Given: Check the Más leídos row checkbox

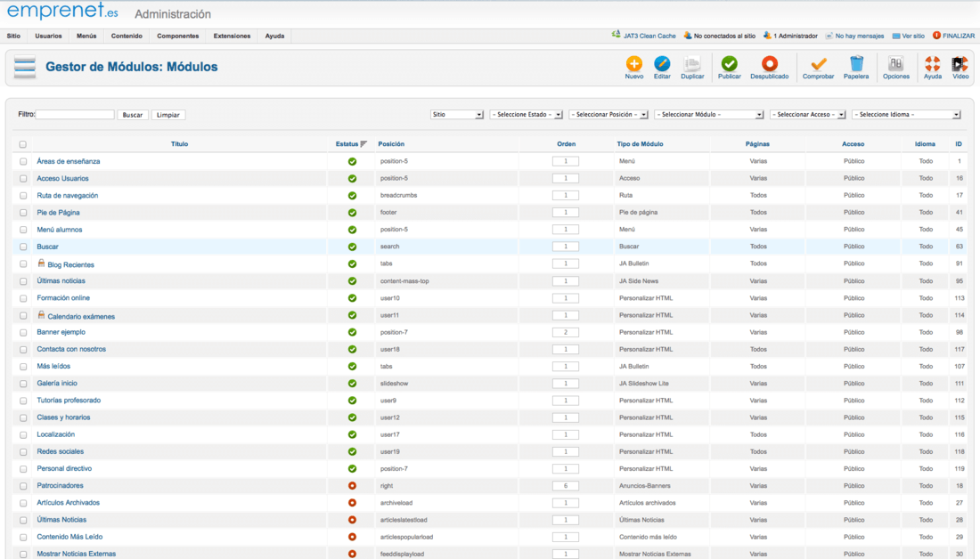Looking at the screenshot, I should (23, 367).
